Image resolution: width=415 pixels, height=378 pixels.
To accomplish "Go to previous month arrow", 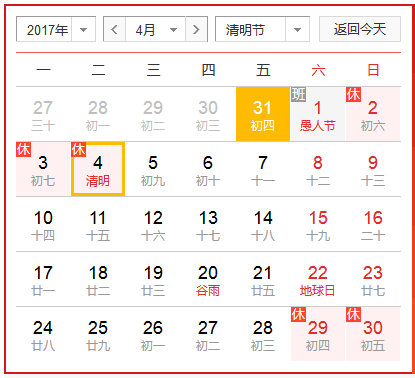I will pyautogui.click(x=114, y=29).
